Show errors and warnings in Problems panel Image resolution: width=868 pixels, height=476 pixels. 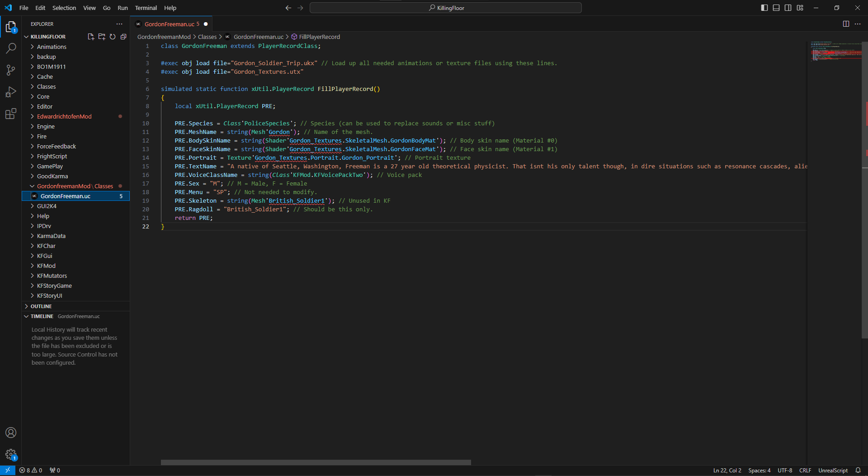(x=31, y=471)
